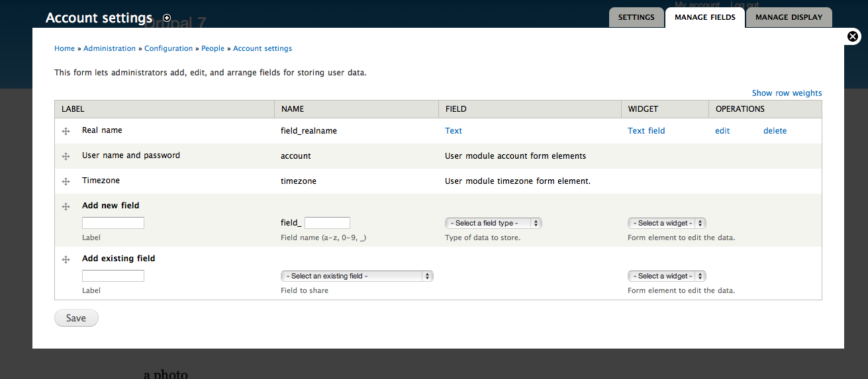Click the 'Show row weights' link

tap(787, 93)
